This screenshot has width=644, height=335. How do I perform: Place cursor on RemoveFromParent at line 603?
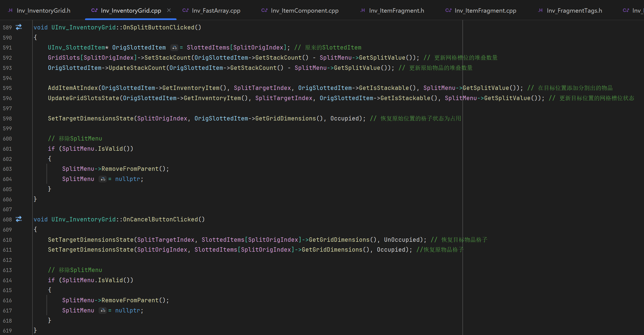(130, 169)
